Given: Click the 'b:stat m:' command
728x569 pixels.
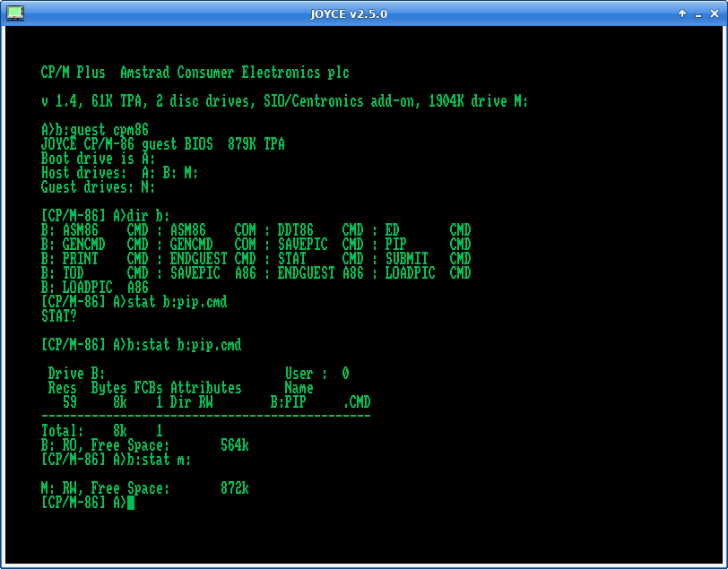Looking at the screenshot, I should coord(160,460).
